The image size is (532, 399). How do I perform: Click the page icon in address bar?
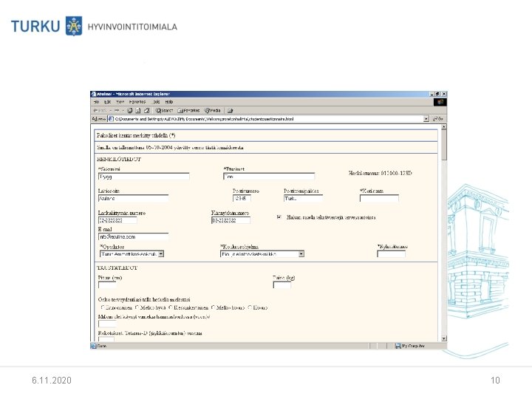coord(111,119)
